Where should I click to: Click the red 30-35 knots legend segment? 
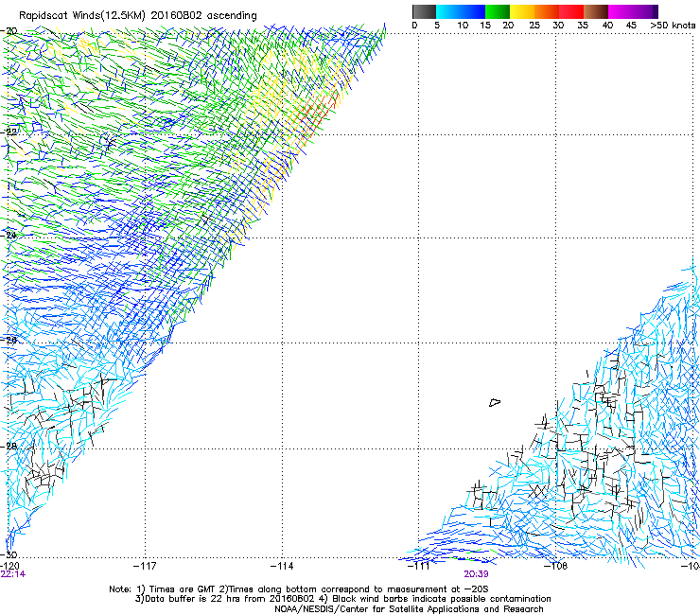click(x=571, y=11)
